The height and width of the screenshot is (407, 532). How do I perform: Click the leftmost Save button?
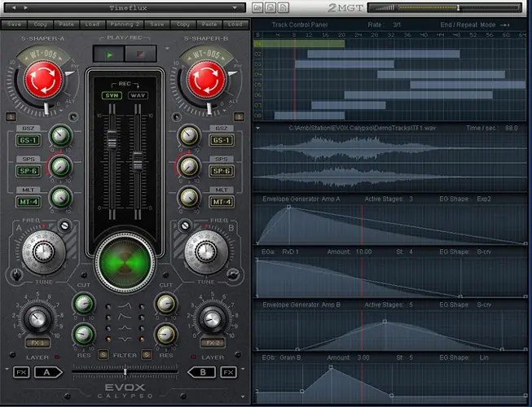[14, 24]
